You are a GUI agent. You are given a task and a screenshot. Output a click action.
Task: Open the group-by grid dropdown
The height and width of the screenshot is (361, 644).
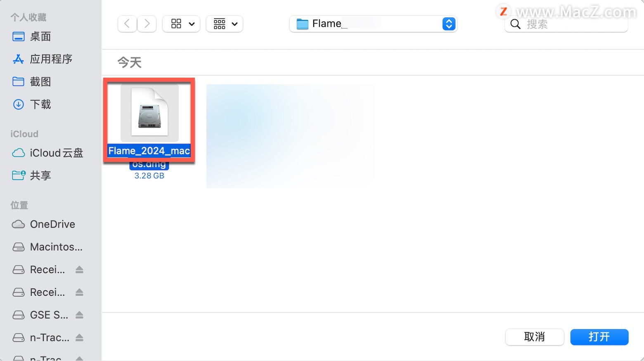(225, 24)
